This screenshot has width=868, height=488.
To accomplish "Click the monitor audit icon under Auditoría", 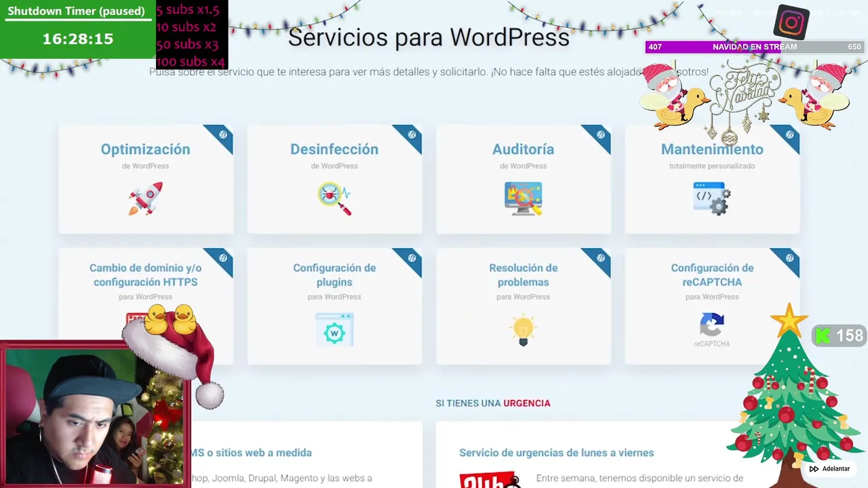I will (x=523, y=199).
